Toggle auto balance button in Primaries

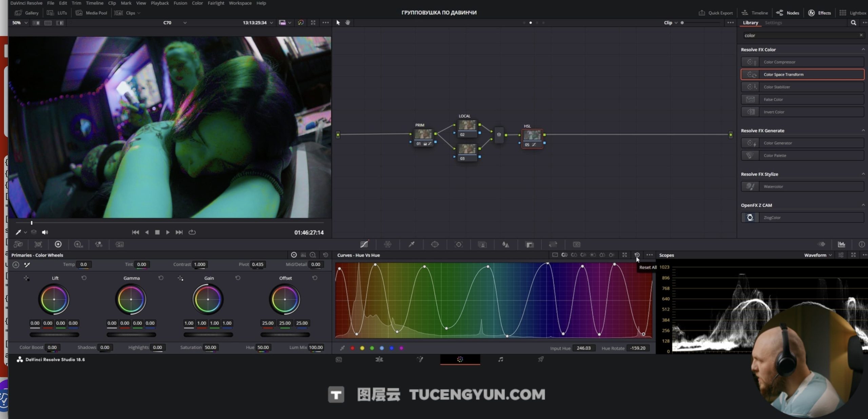click(16, 265)
